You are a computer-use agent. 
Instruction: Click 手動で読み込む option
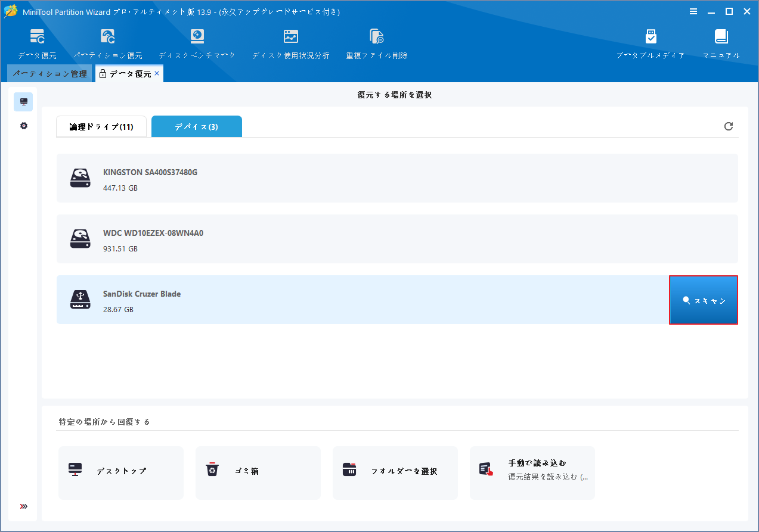pos(532,473)
